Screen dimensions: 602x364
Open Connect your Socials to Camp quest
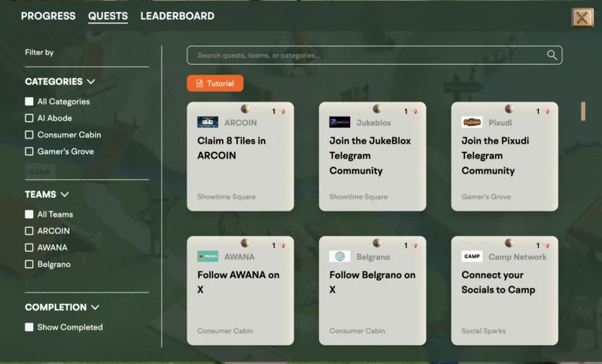point(504,291)
